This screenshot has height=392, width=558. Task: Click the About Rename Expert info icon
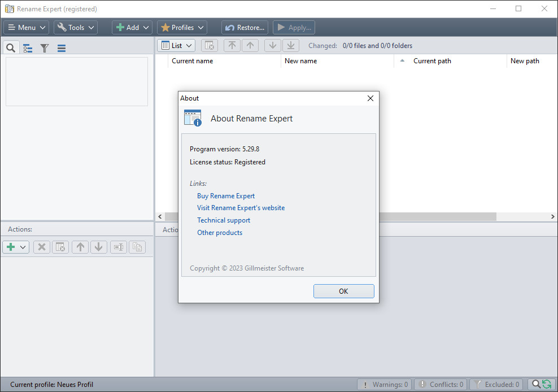tap(193, 118)
